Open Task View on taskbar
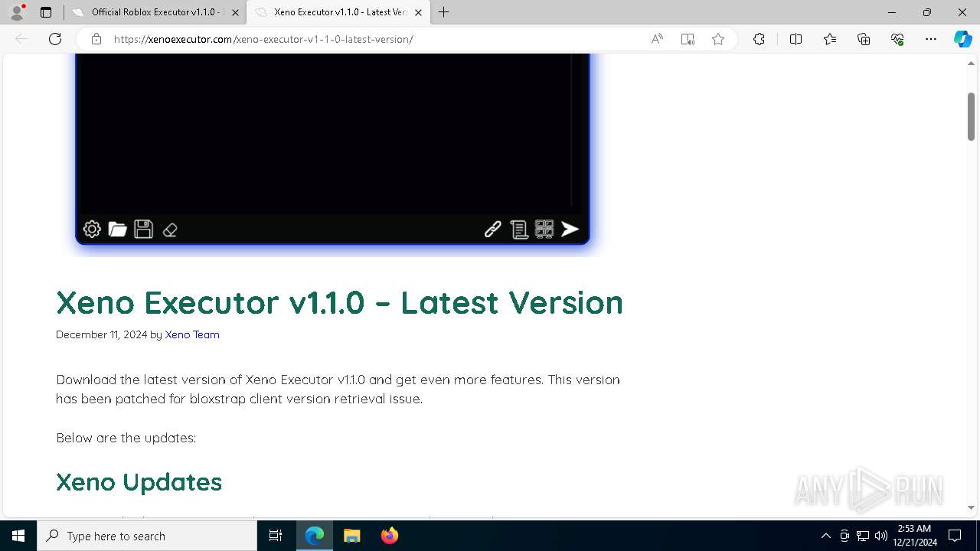980x551 pixels. [x=276, y=536]
